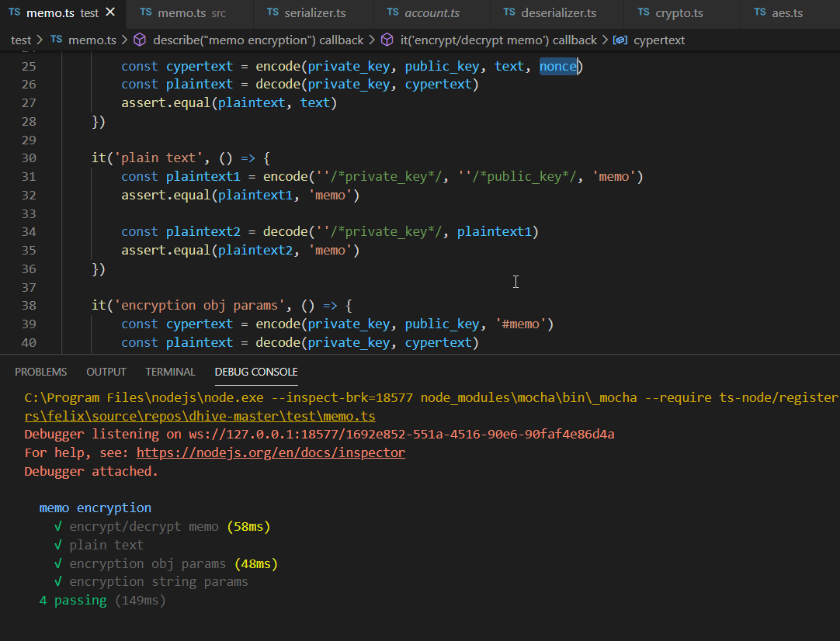Click 'encryption obj params' test result line

[x=166, y=564]
